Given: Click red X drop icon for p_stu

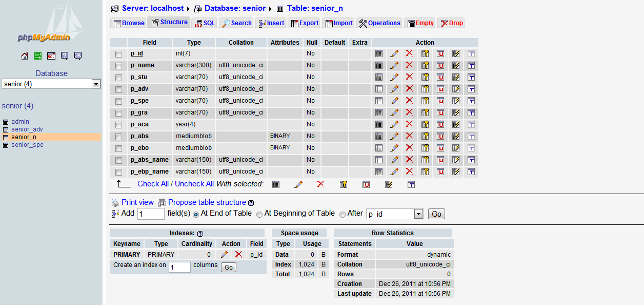Looking at the screenshot, I should coord(409,77).
